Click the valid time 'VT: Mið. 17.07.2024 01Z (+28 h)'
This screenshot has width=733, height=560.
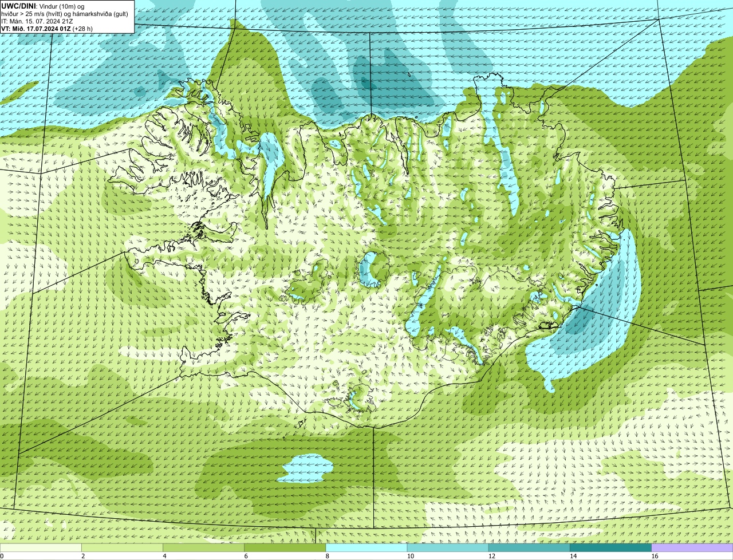(x=47, y=28)
